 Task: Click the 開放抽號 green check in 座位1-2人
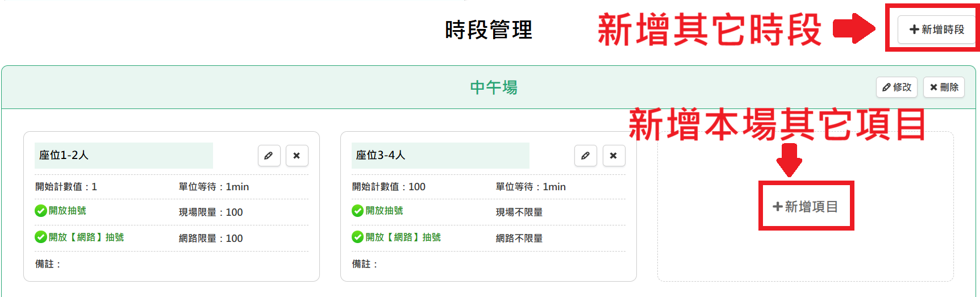click(x=41, y=211)
